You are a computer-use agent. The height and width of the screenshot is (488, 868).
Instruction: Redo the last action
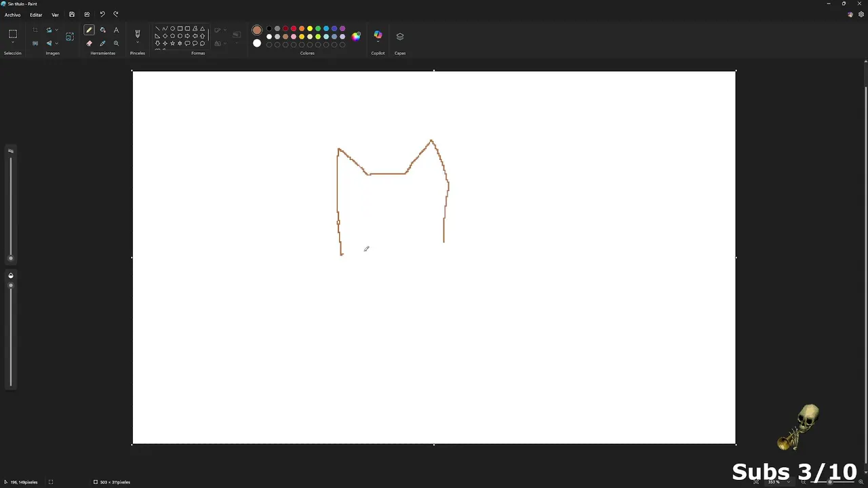coord(116,14)
